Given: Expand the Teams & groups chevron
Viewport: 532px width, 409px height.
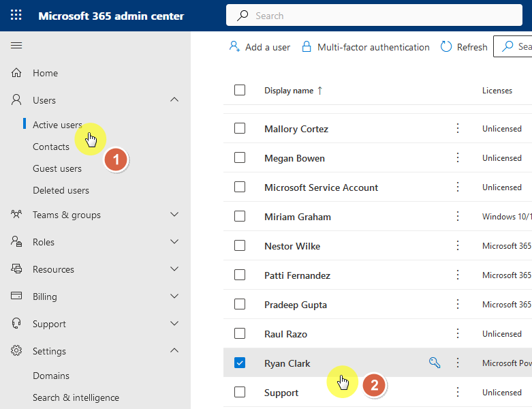Looking at the screenshot, I should [x=174, y=214].
